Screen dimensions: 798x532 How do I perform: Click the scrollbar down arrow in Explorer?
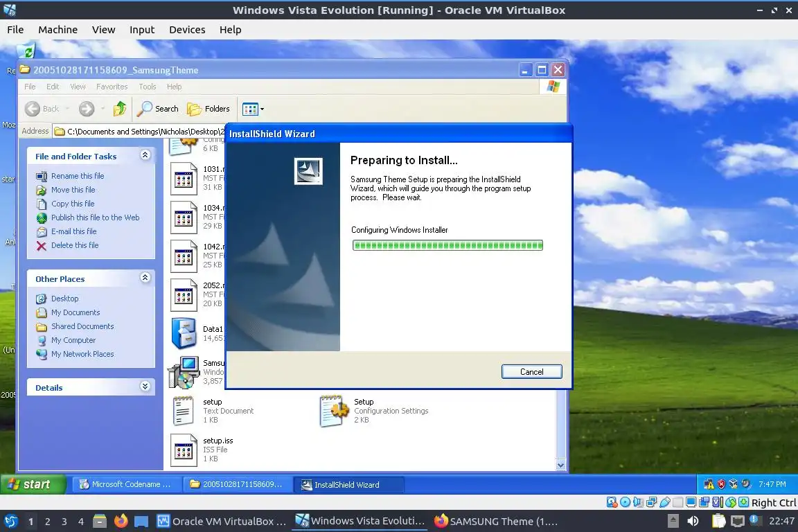click(561, 465)
